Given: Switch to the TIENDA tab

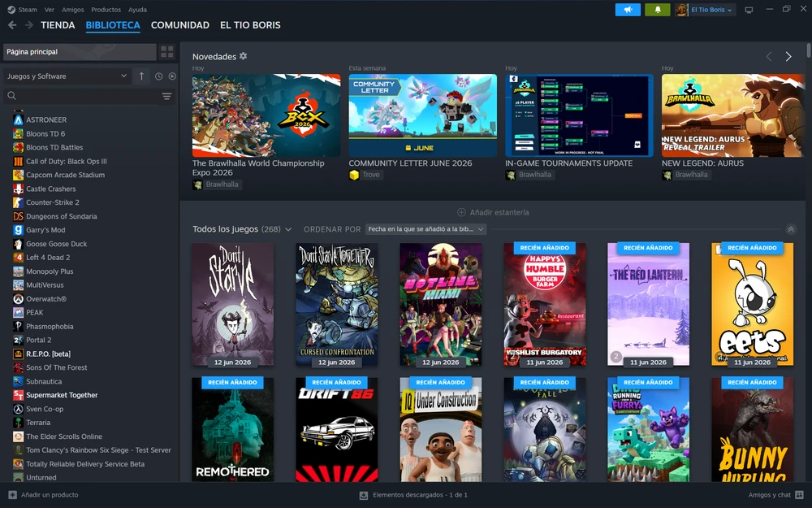Looking at the screenshot, I should [x=58, y=25].
